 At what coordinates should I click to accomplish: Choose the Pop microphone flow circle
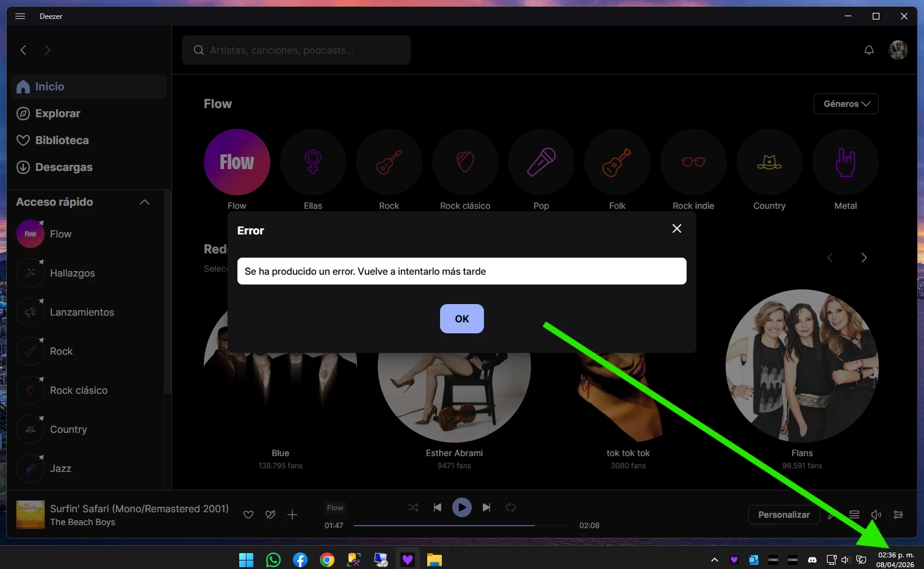point(541,162)
